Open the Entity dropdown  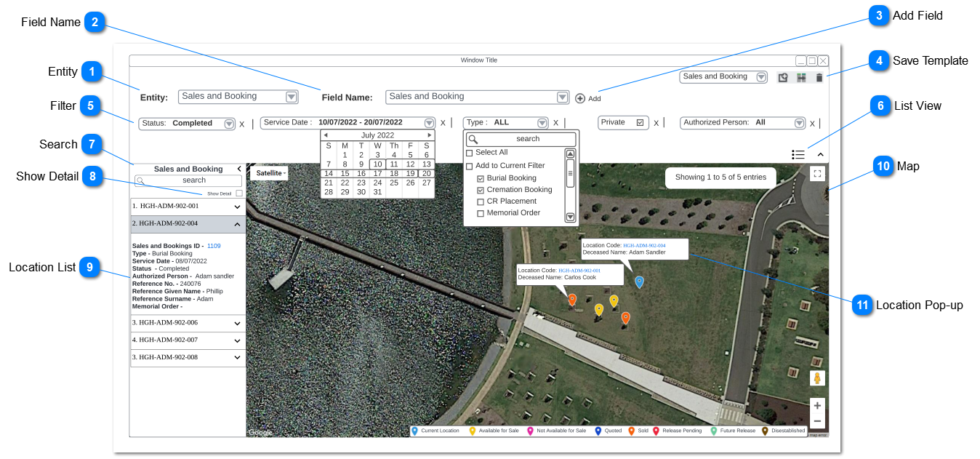(292, 97)
